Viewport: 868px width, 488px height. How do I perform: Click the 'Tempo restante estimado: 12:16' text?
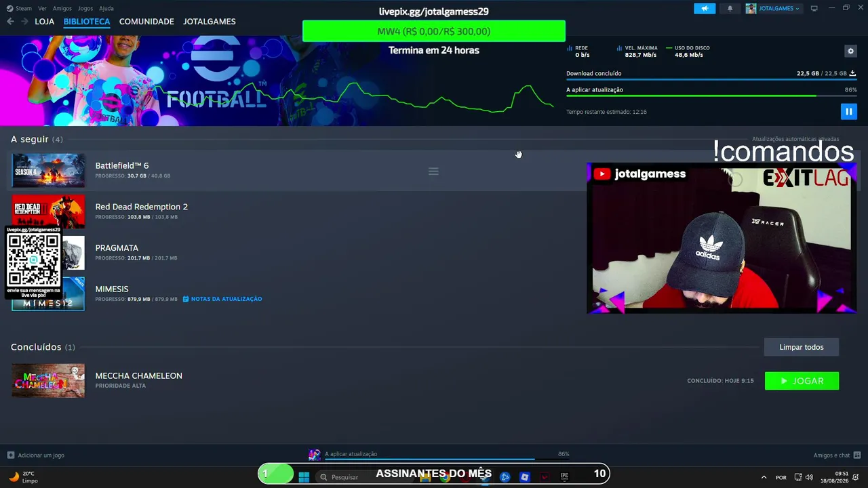pos(606,112)
